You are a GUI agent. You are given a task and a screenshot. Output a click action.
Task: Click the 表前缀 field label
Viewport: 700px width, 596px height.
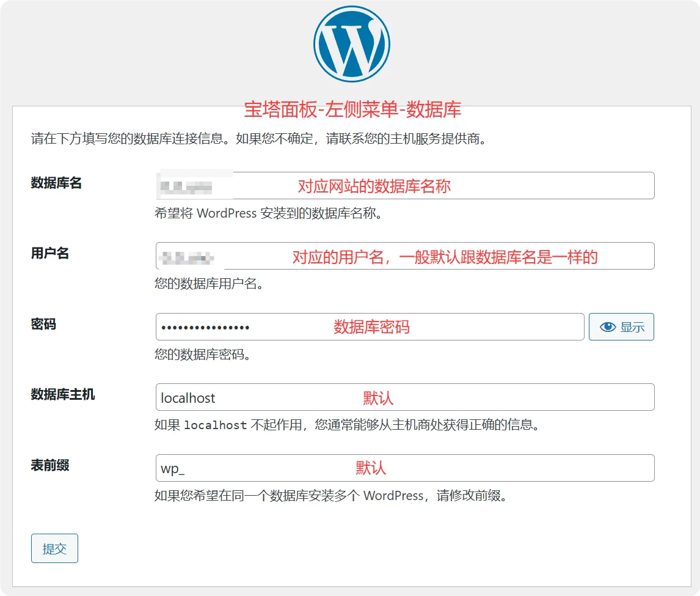(50, 466)
